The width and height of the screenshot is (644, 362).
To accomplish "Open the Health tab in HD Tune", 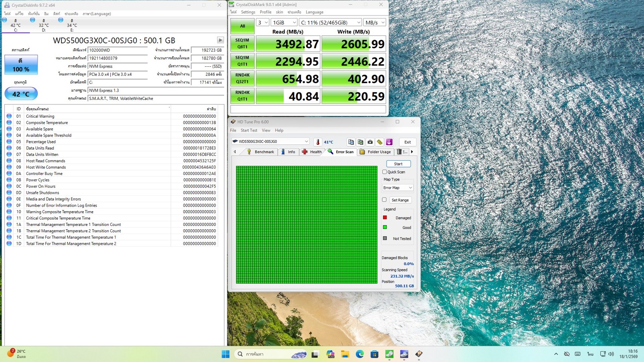I will tap(312, 152).
